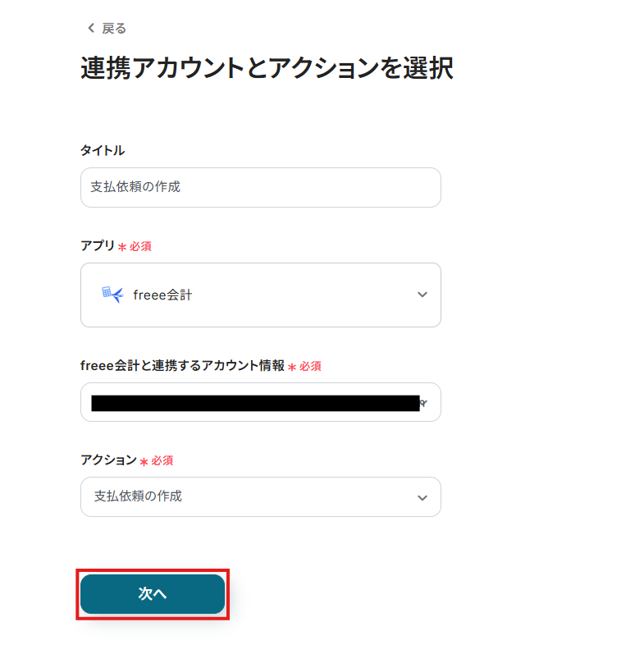Click the freee会計と連携するアカウント情報 label
This screenshot has width=644, height=654.
coord(182,365)
